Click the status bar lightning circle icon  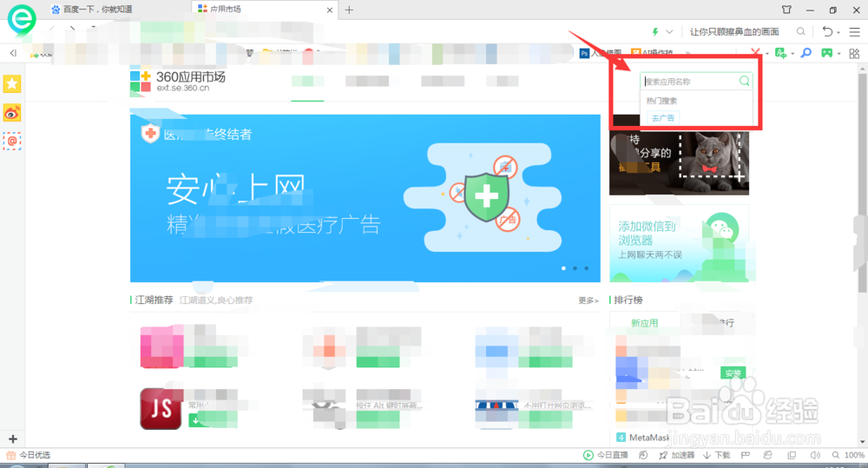coord(642,455)
